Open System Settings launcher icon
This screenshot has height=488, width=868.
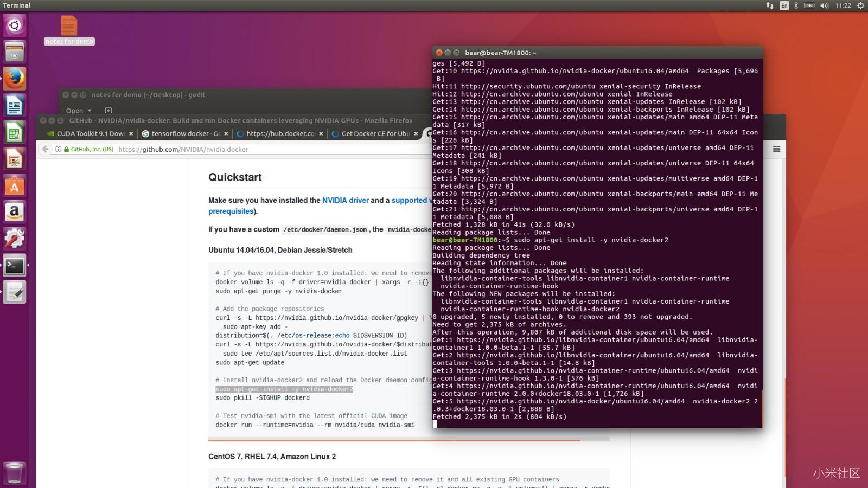pos(15,238)
